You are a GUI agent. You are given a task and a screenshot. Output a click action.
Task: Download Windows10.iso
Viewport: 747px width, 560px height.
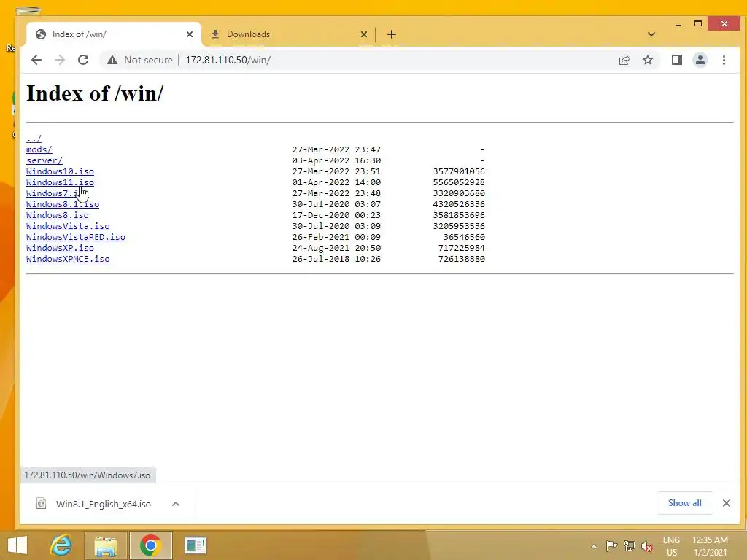tap(60, 171)
